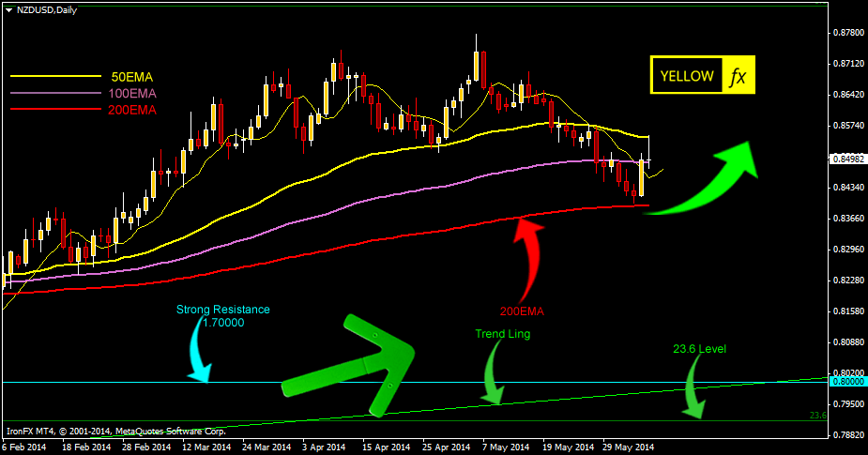Click the red 200EMA annotation text on chart
Screen dimensions: 868x455
coord(525,310)
